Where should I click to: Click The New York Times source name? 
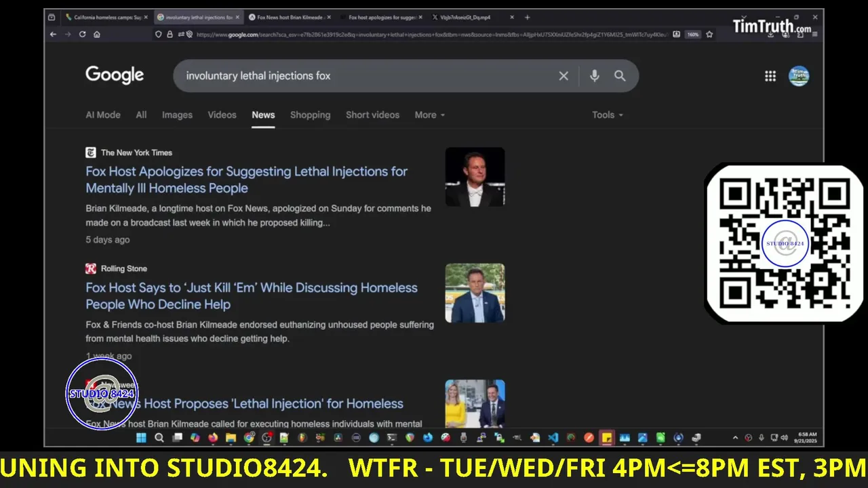pyautogui.click(x=136, y=152)
